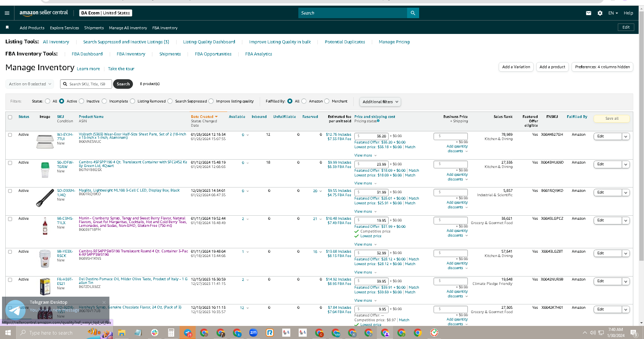
Task: Sort by Date Created column header
Action: click(x=204, y=117)
